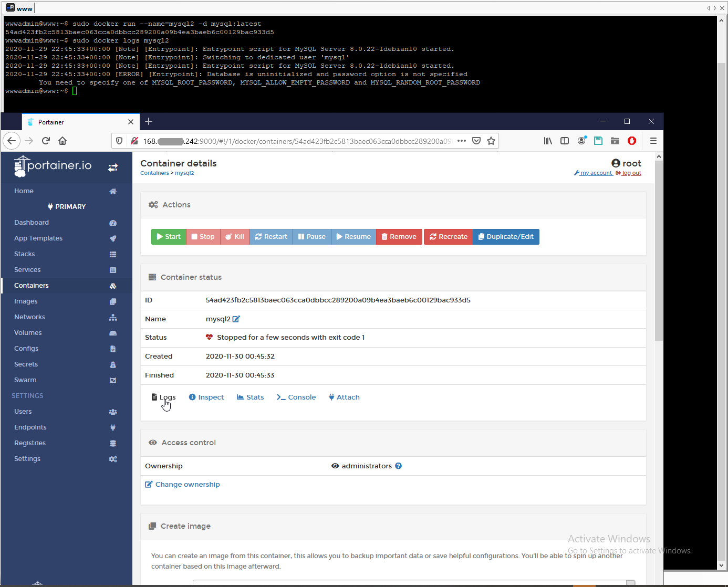Image resolution: width=728 pixels, height=587 pixels.
Task: Open the container Logs link
Action: pos(163,397)
